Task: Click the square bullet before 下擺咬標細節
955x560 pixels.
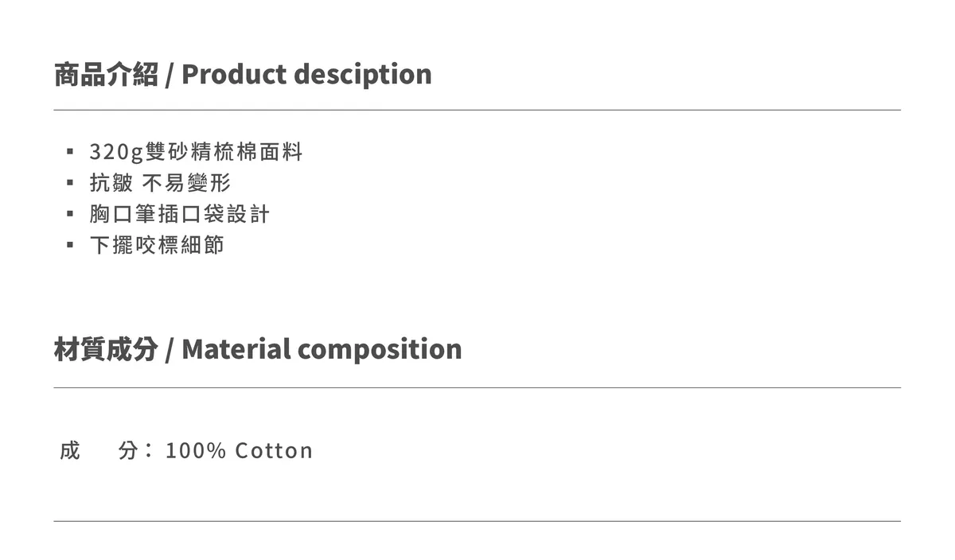Action: click(x=70, y=244)
